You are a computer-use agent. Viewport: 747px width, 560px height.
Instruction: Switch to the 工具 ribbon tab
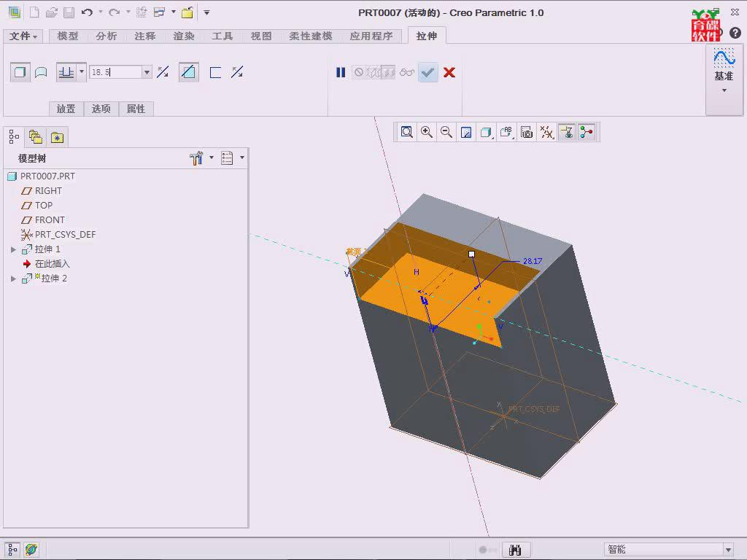tap(222, 36)
